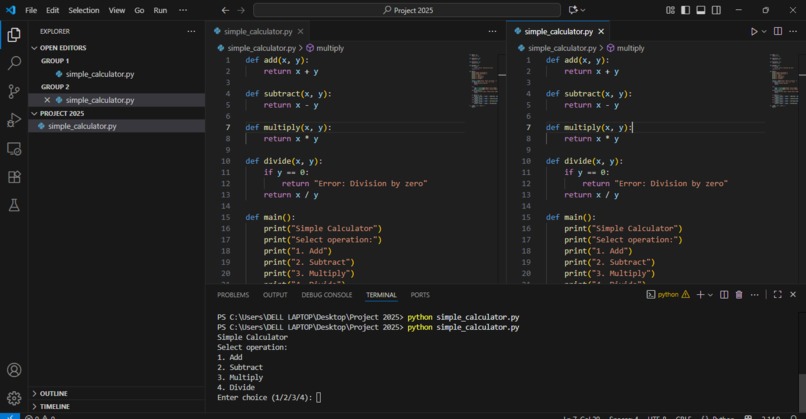Toggle the secondary side bar layout button

click(x=716, y=10)
